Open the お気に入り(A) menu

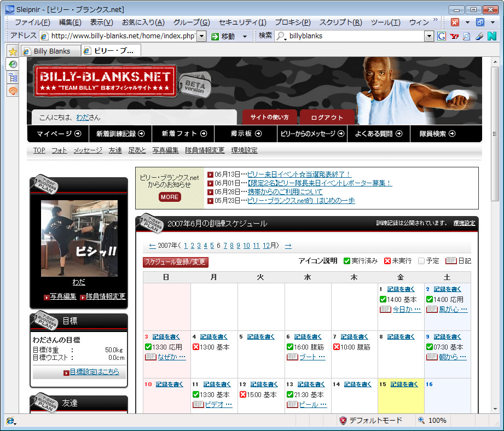tap(143, 22)
